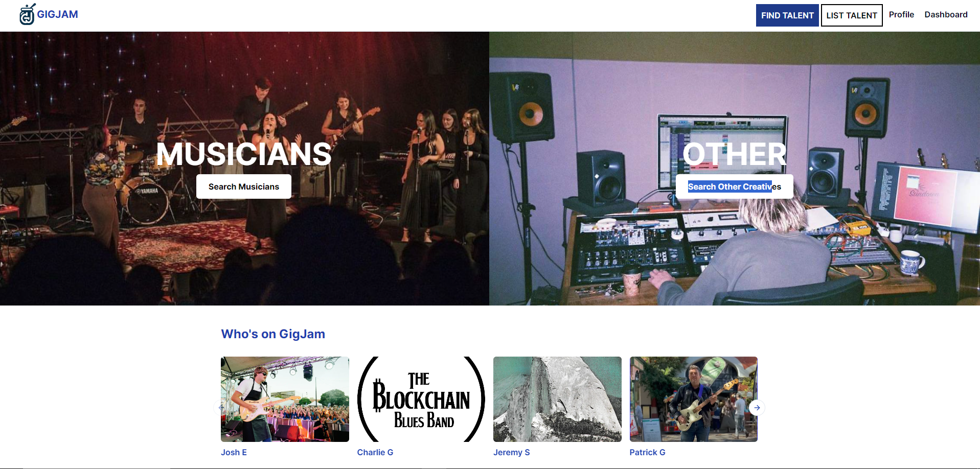Click the Charlie G name link
Viewport: 980px width, 469px height.
[x=375, y=452]
